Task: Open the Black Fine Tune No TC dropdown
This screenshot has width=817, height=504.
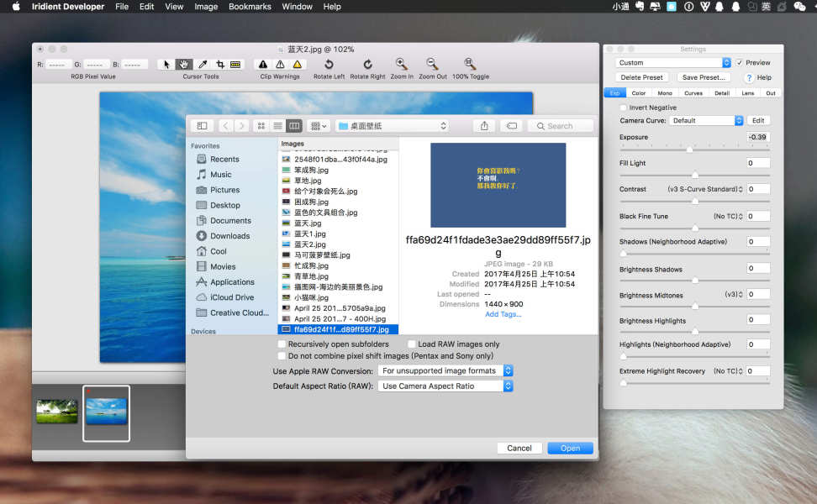Action: click(x=728, y=216)
